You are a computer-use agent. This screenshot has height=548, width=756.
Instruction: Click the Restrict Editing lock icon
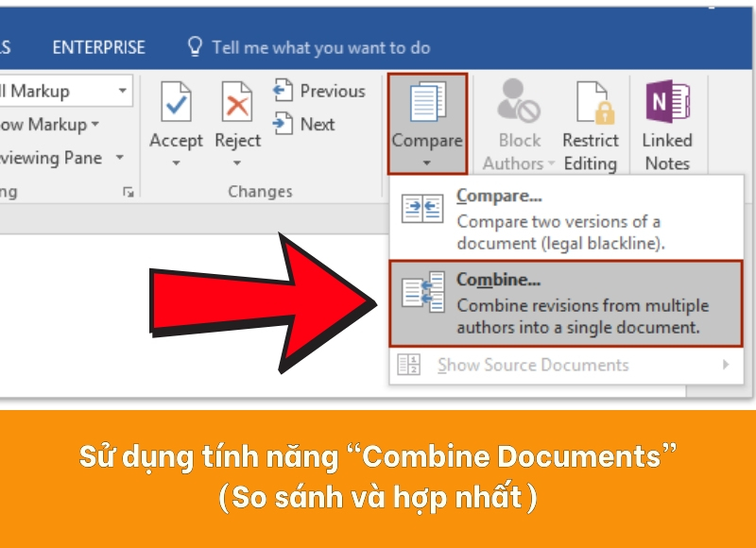click(x=595, y=102)
